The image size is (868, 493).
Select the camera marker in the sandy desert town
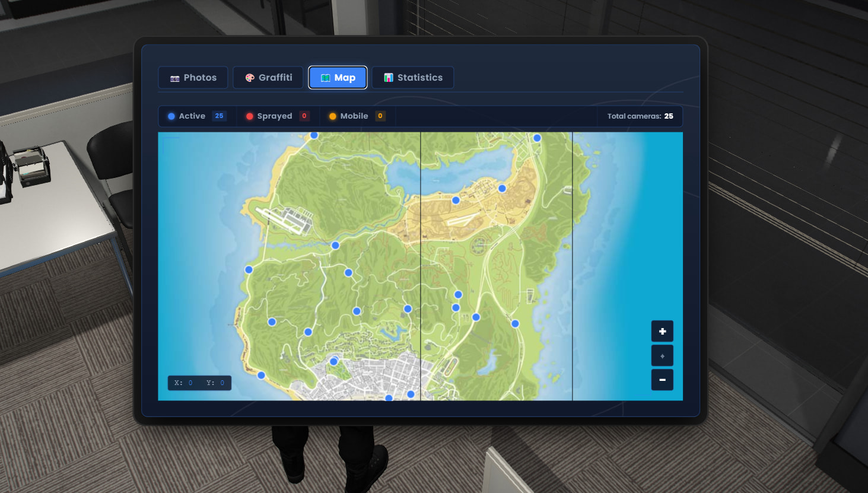(x=502, y=188)
